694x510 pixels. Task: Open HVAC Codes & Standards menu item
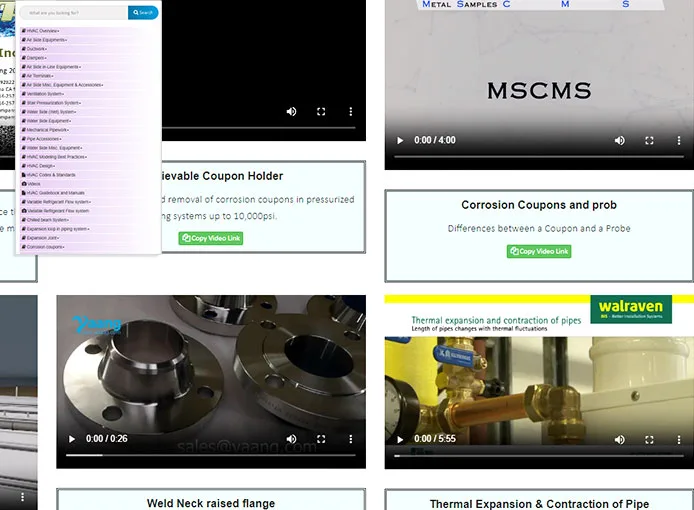(x=51, y=175)
